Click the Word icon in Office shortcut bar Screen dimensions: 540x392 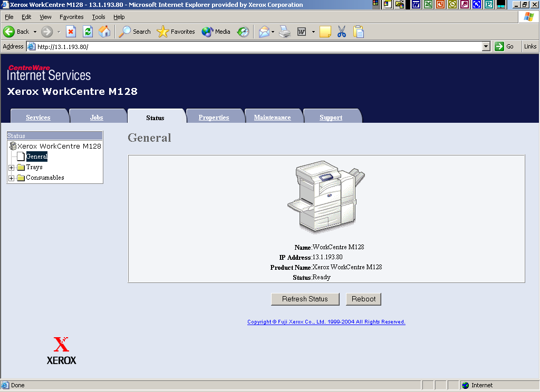[416, 4]
